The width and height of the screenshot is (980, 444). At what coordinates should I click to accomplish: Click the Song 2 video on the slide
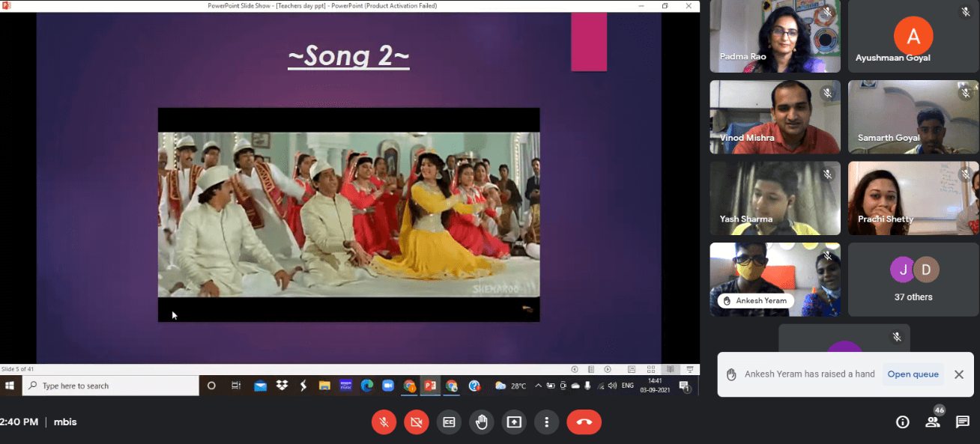[x=348, y=215]
